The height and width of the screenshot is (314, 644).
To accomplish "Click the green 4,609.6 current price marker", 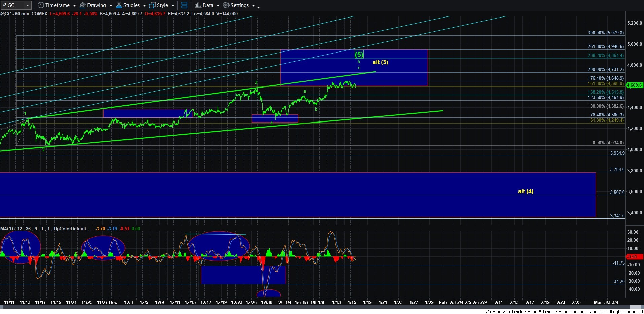I will click(635, 85).
